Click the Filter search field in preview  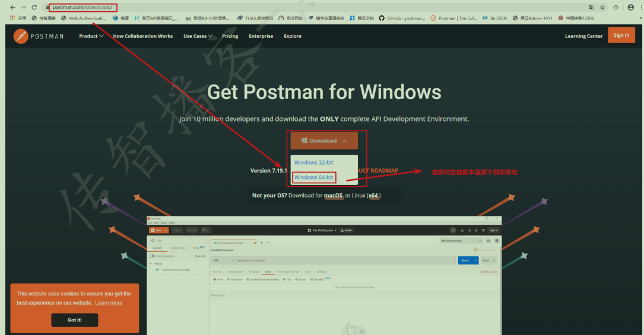tap(177, 241)
